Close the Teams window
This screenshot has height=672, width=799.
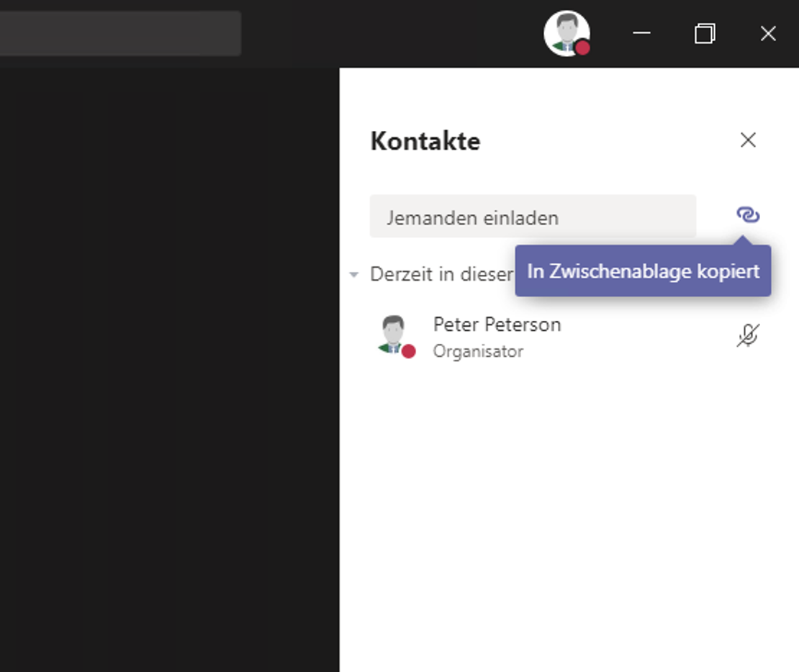[768, 34]
